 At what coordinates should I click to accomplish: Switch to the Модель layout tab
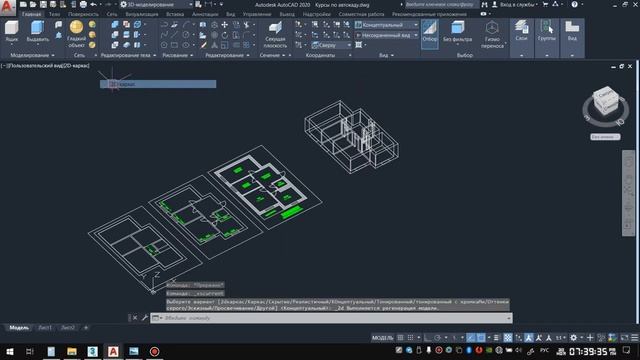19,328
